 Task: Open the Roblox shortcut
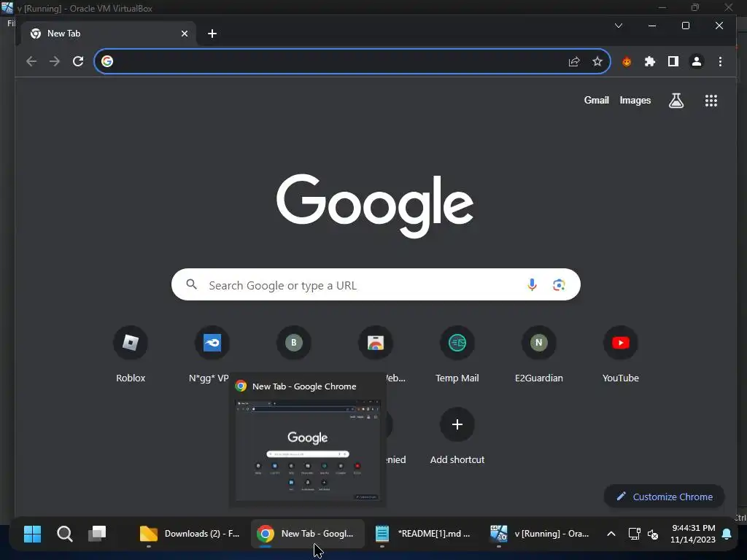point(131,354)
